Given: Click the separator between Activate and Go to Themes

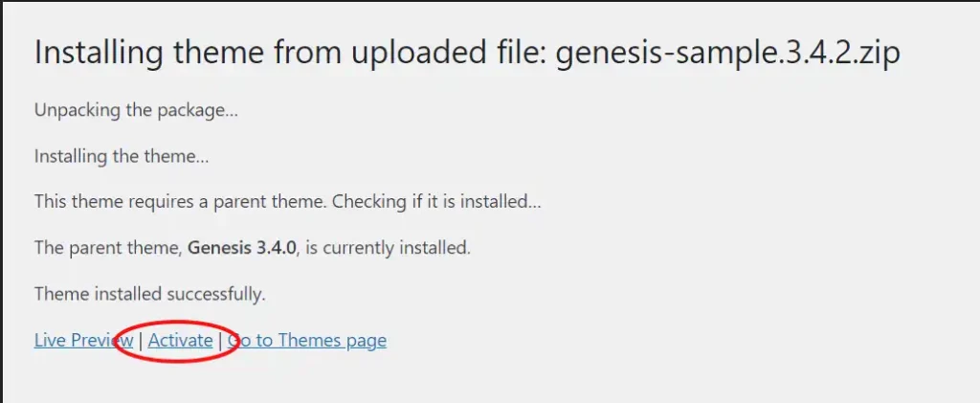Looking at the screenshot, I should [220, 341].
